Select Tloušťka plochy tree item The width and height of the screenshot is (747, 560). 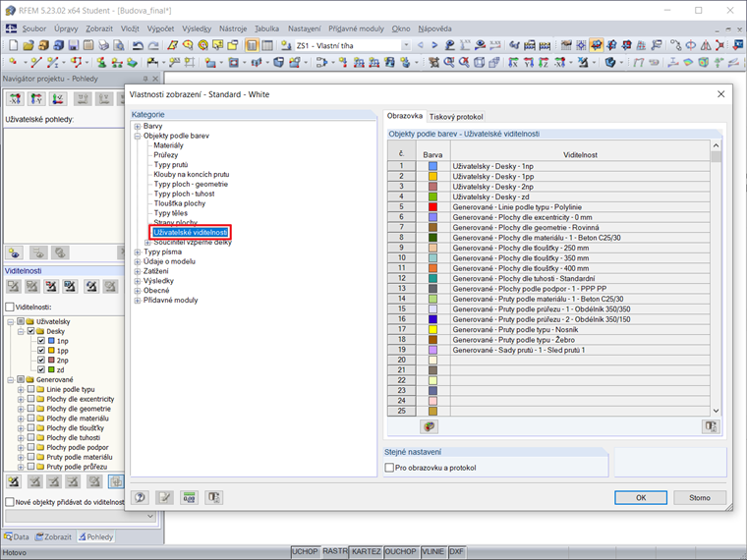[x=180, y=203]
